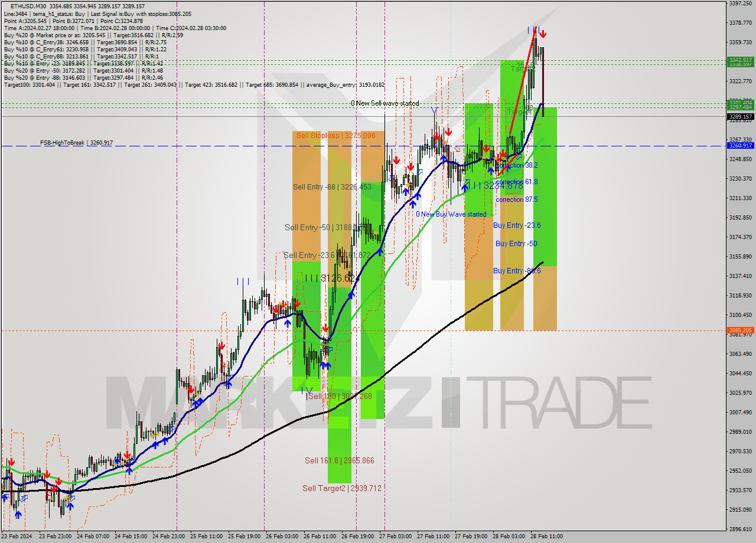Click the 'Buy %10 @ C_Entry38: 3246.658' line
The height and width of the screenshot is (543, 756).
tap(85, 42)
